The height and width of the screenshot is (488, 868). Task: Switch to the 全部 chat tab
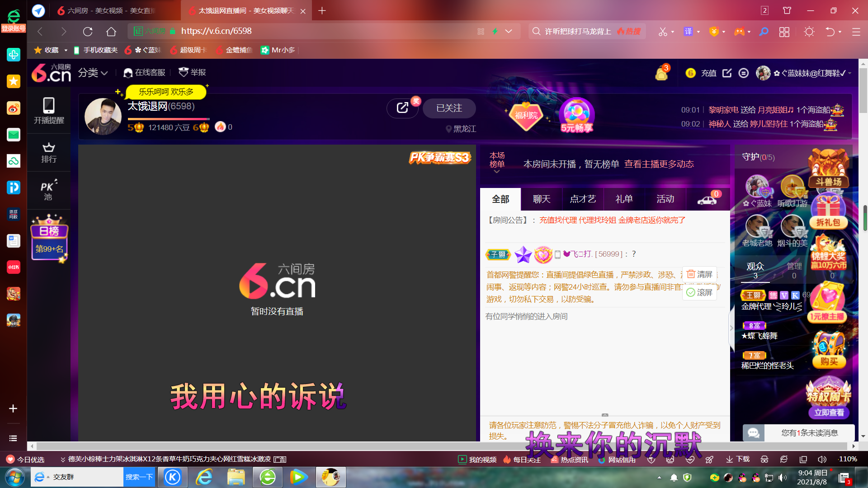[500, 199]
